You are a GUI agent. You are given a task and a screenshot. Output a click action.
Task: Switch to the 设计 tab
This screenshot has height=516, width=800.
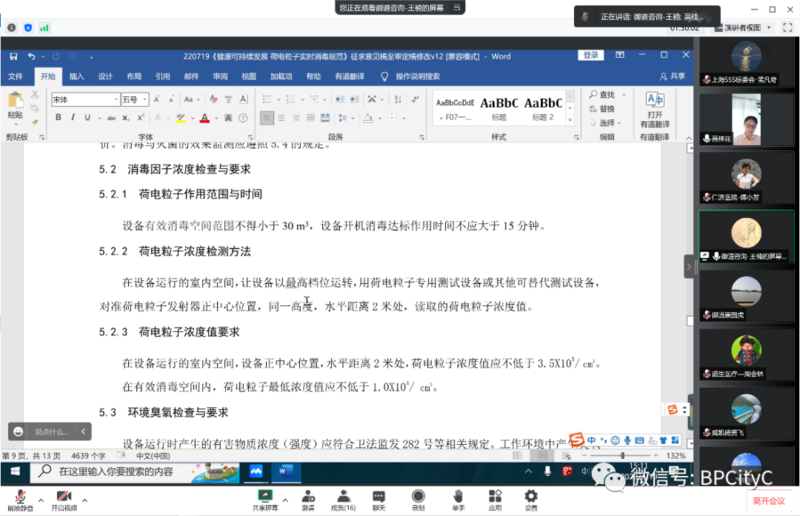[x=105, y=77]
